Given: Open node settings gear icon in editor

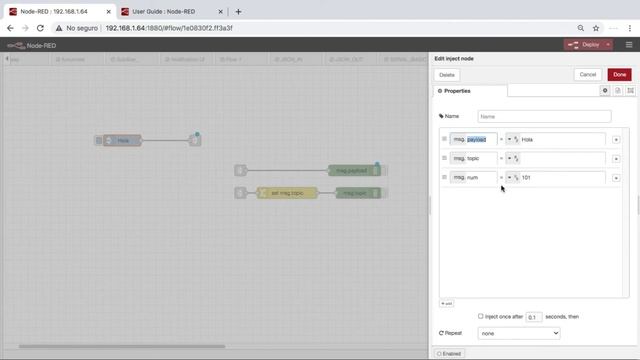Looking at the screenshot, I should pos(605,91).
